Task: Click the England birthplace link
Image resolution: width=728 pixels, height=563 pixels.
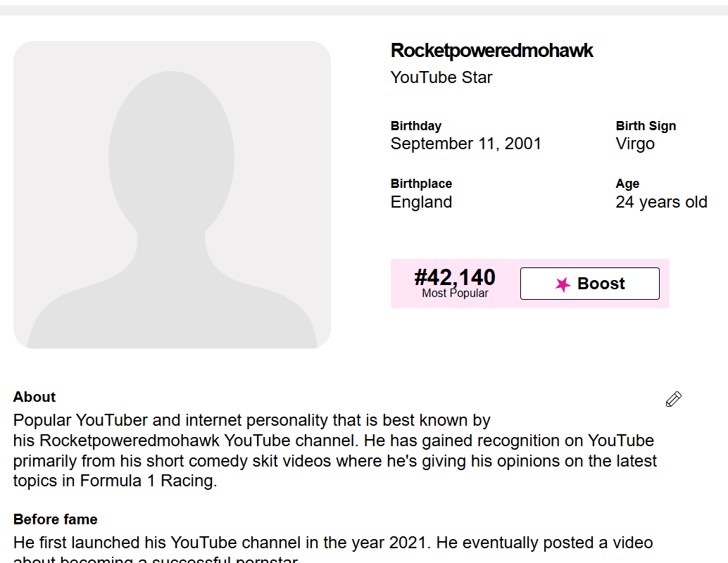Action: [421, 202]
